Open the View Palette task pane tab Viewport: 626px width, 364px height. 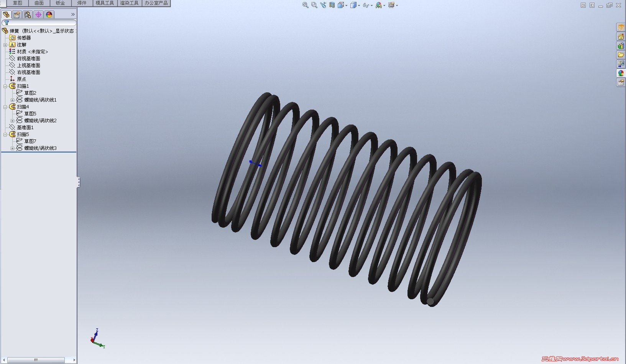coord(621,64)
